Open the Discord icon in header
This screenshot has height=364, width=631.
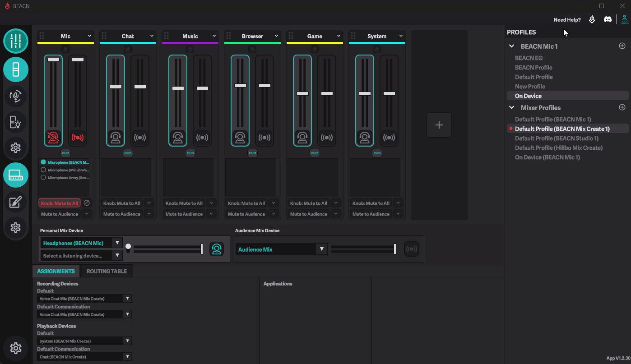tap(608, 19)
